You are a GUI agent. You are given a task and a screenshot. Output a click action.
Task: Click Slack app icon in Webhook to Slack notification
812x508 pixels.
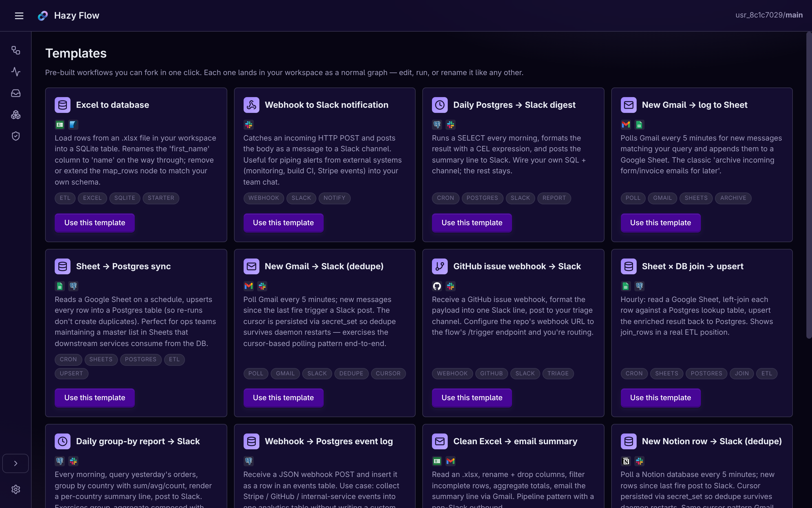tap(249, 125)
